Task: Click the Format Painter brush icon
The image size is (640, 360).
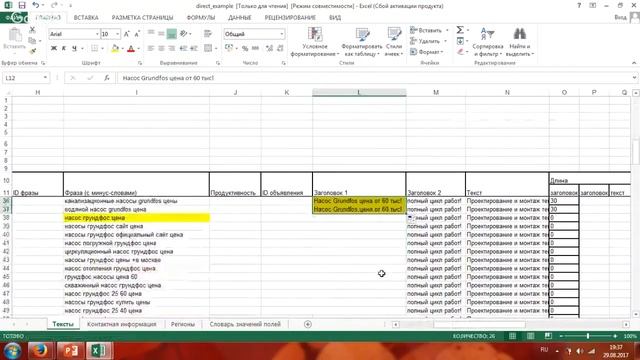Action: [x=32, y=51]
